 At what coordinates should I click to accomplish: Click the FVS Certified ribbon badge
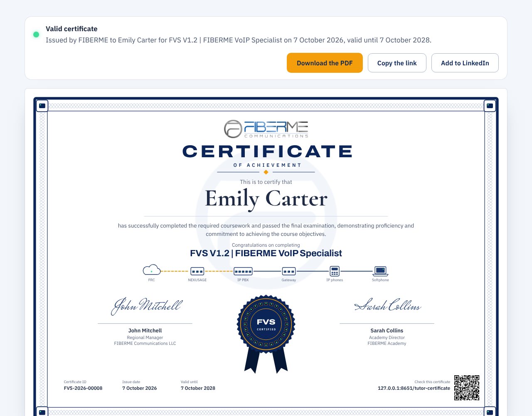[x=266, y=334]
